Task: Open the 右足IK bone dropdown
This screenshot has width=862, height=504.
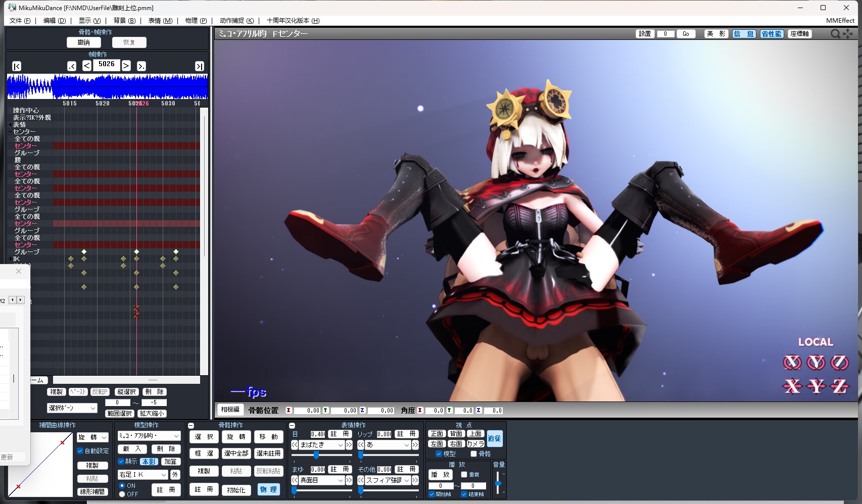Action: point(142,475)
